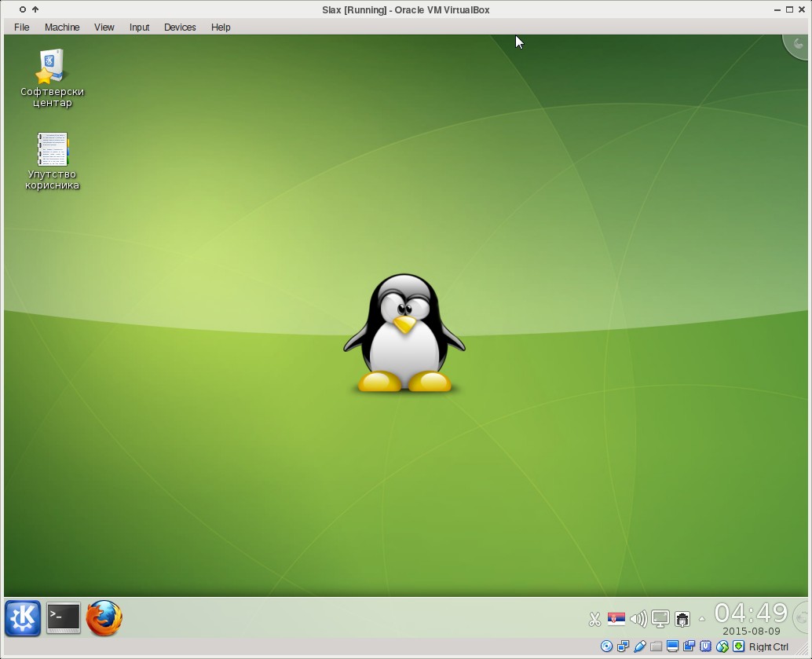Open the Input menu

coord(139,27)
